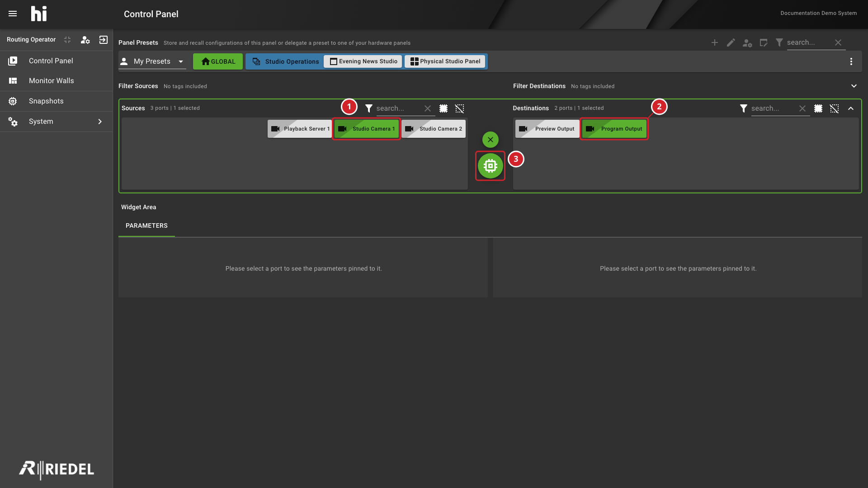
Task: Clear the Sources search text
Action: [x=428, y=108]
